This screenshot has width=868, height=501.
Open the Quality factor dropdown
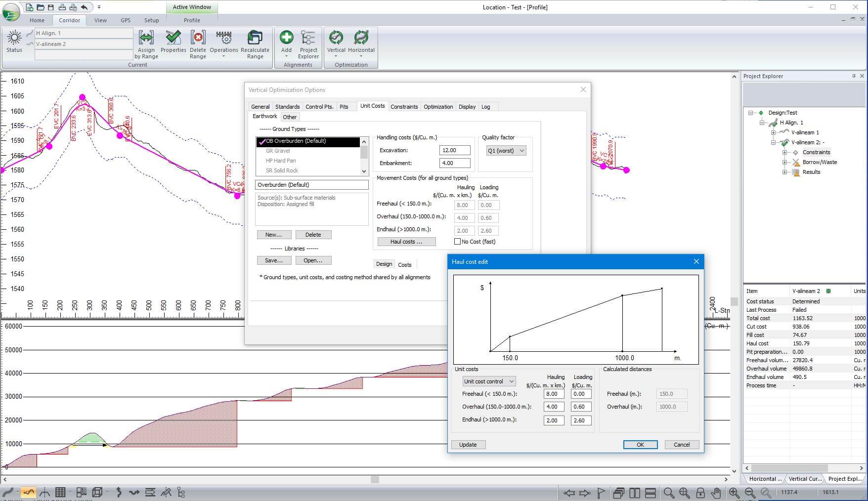[506, 151]
